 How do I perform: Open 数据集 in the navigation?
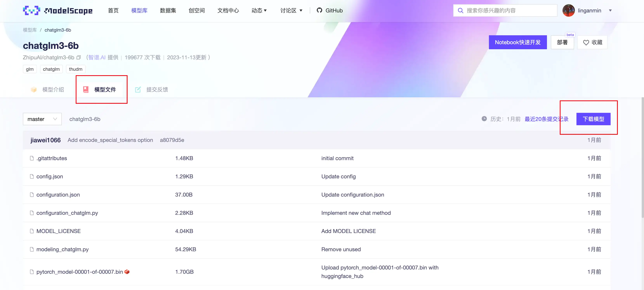pos(168,10)
